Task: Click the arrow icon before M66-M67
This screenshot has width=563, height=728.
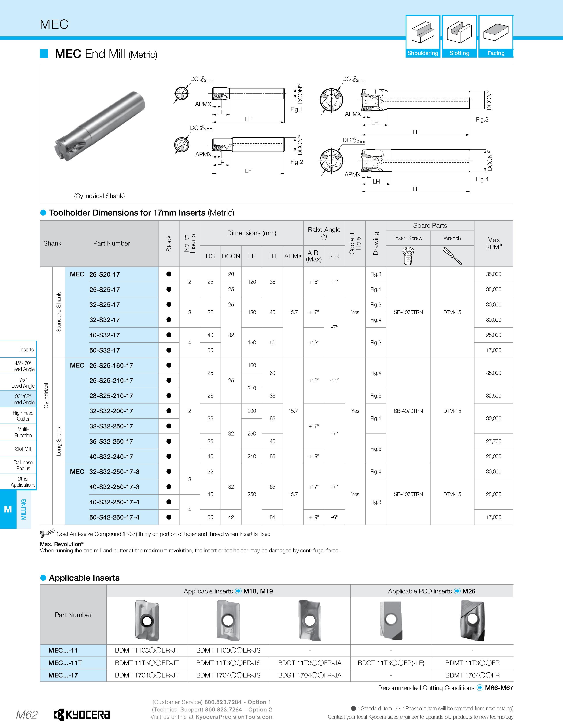Action: 480,688
